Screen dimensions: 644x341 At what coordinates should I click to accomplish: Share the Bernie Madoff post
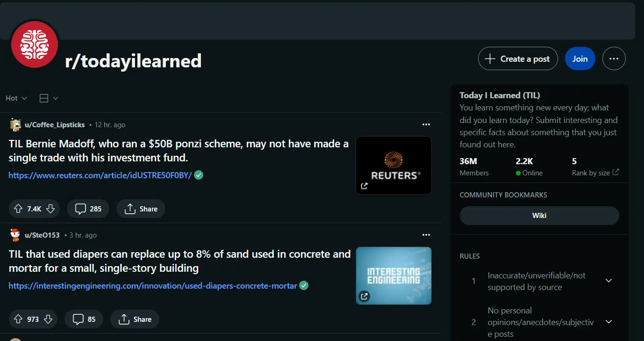click(x=141, y=209)
